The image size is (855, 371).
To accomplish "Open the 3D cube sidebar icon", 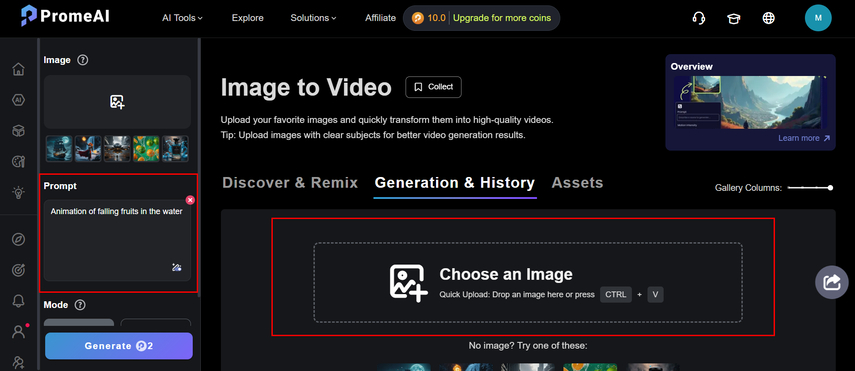I will tap(19, 131).
